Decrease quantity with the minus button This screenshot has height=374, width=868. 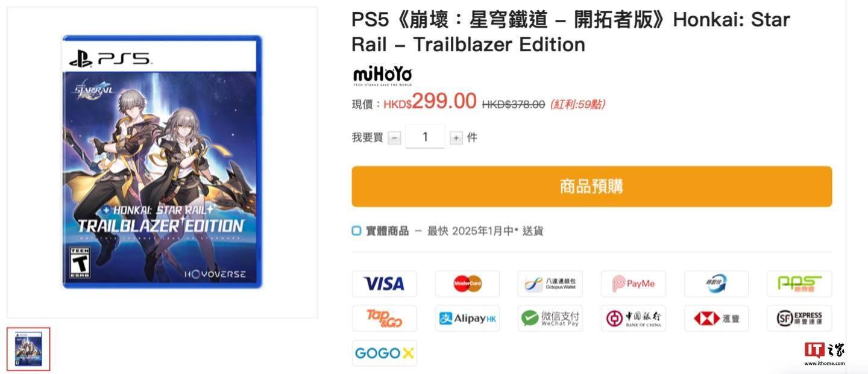(x=394, y=138)
